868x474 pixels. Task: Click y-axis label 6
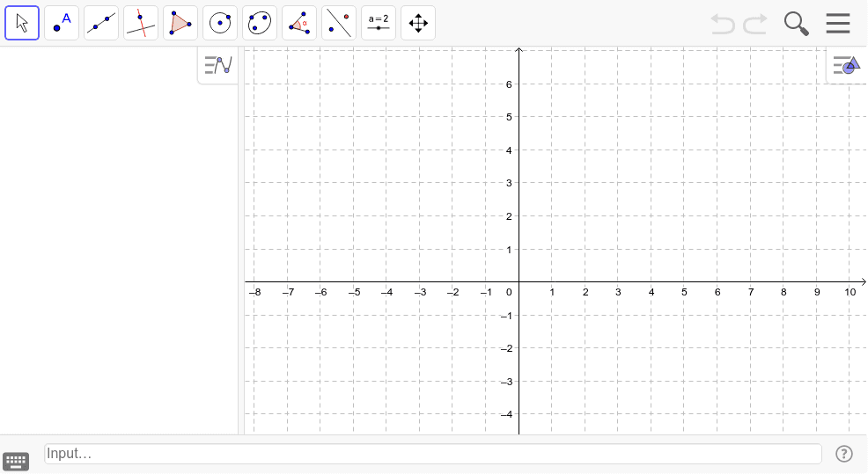509,84
